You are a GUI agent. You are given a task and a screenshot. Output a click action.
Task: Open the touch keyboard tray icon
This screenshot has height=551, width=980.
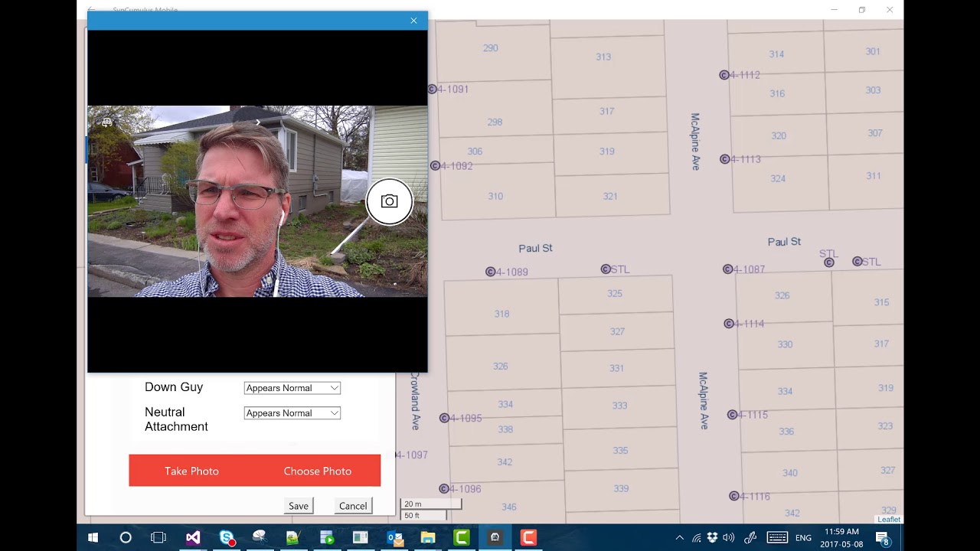(777, 538)
